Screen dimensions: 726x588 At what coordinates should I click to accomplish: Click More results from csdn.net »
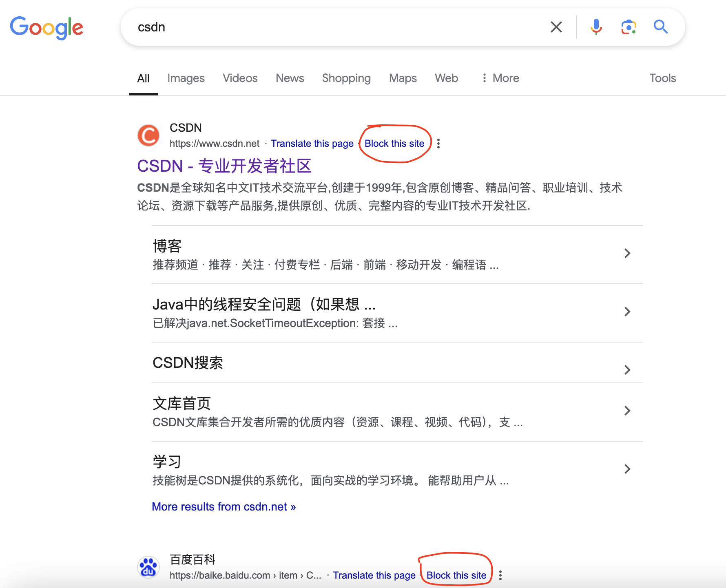click(224, 506)
